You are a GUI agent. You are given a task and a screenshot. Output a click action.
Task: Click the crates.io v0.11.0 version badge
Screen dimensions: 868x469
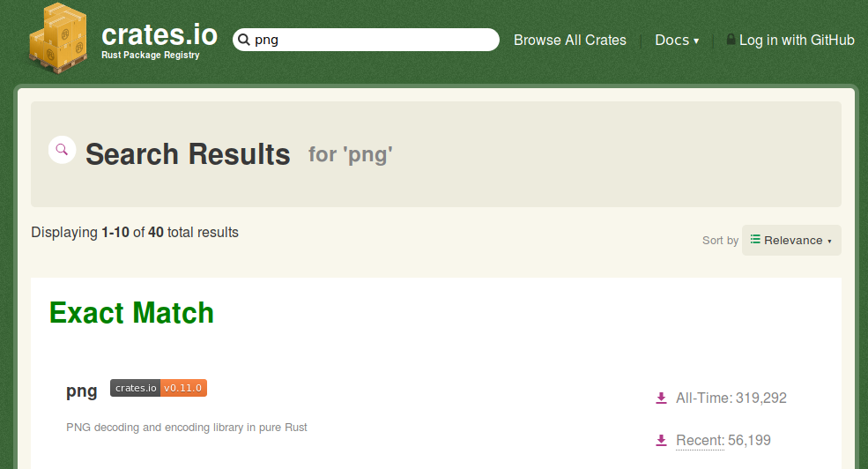click(x=159, y=388)
